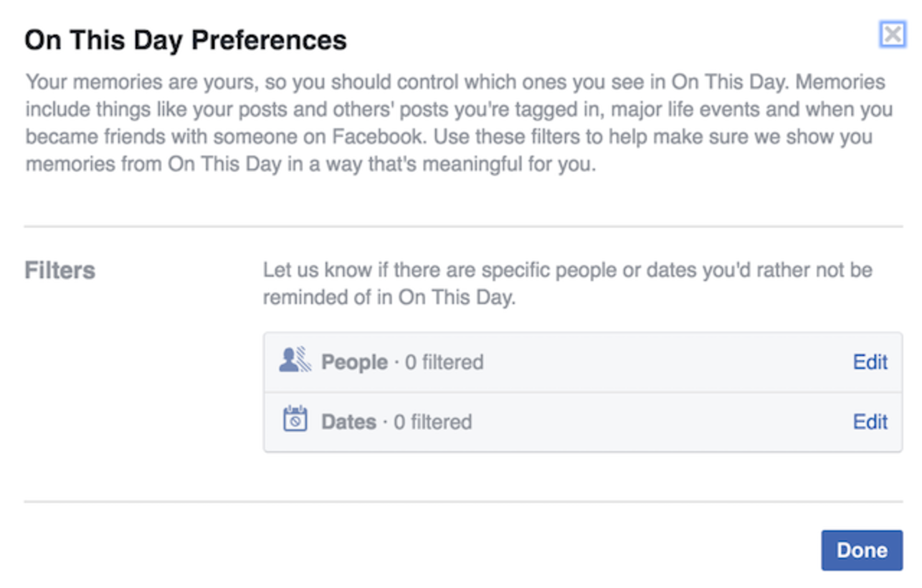This screenshot has height=588, width=922.
Task: Click the "0 filtered" count beside Dates
Action: pyautogui.click(x=433, y=422)
